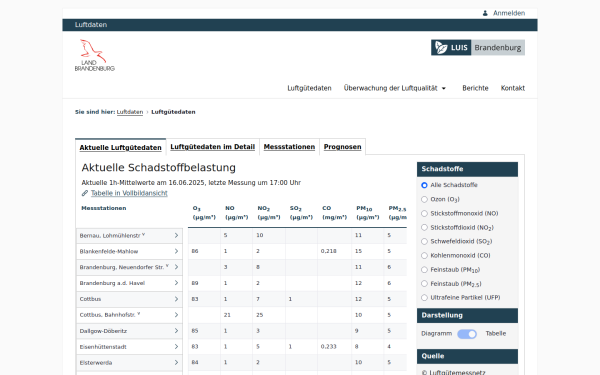Switch to Luftgütedaten im Detail tab
The width and height of the screenshot is (600, 375).
click(x=212, y=147)
